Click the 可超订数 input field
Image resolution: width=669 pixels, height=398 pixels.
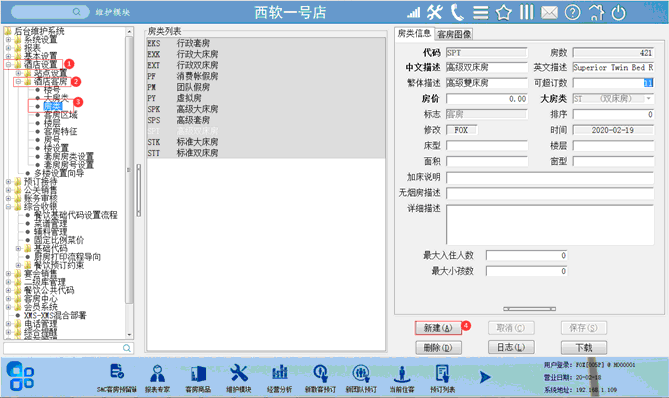(x=613, y=83)
